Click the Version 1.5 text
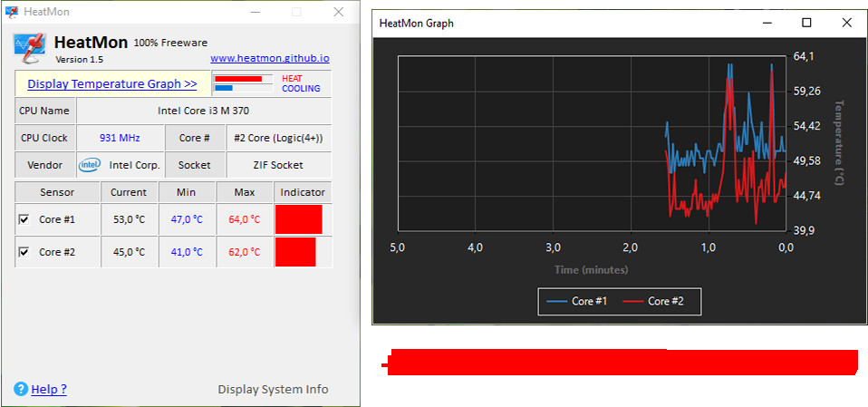The width and height of the screenshot is (868, 407). tap(79, 59)
